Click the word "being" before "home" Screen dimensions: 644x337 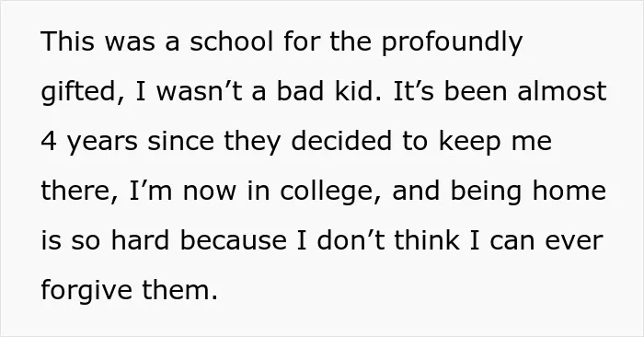pyautogui.click(x=487, y=192)
